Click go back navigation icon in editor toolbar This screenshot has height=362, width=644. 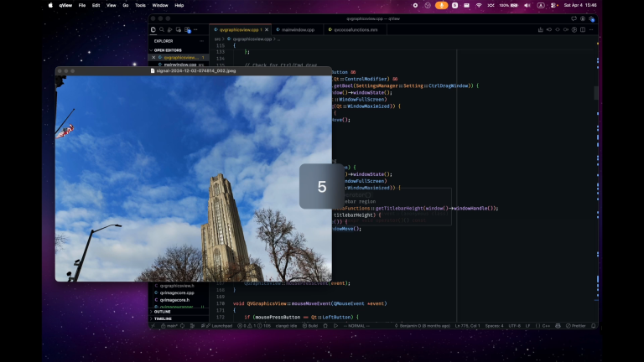click(x=549, y=29)
